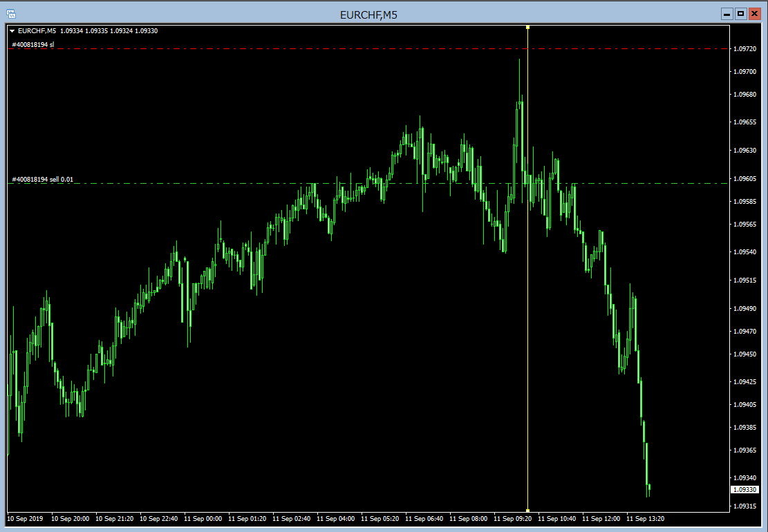Click the 1.09540 price scale label
Screen dimensions: 768x532
pos(744,251)
